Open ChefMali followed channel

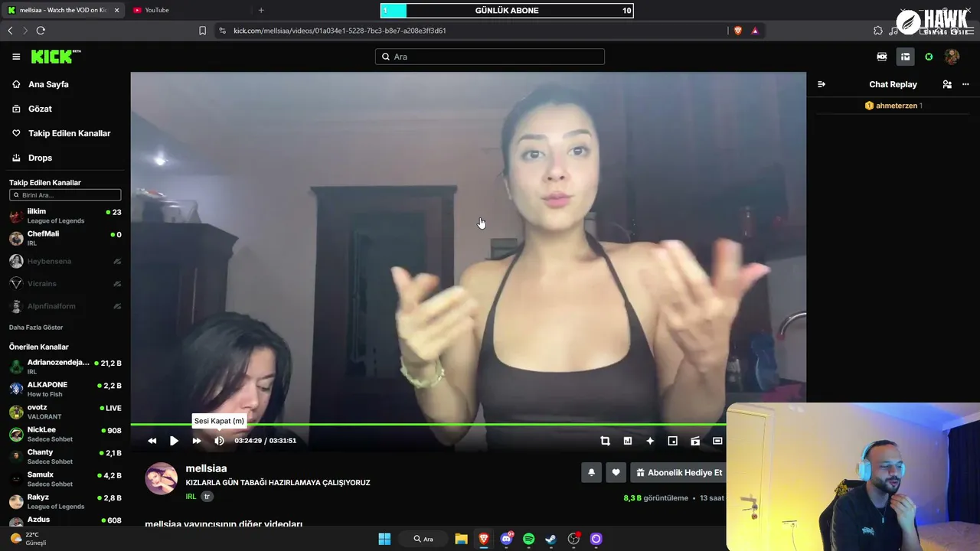click(x=65, y=238)
